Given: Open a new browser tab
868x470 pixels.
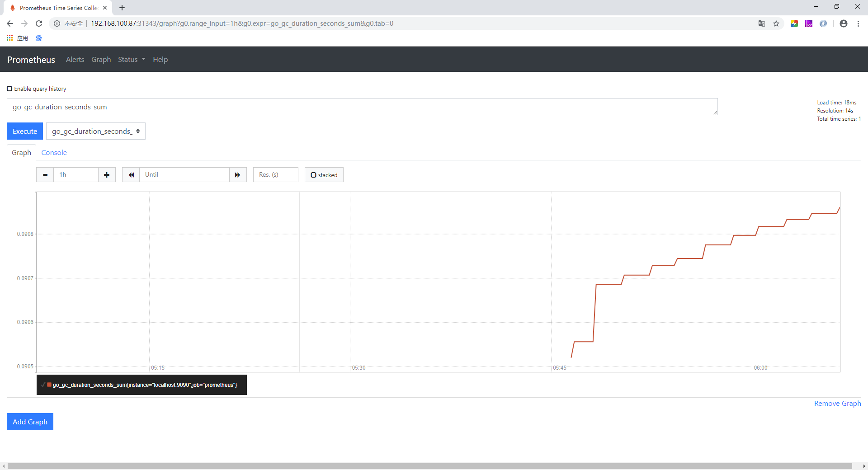Looking at the screenshot, I should click(122, 8).
